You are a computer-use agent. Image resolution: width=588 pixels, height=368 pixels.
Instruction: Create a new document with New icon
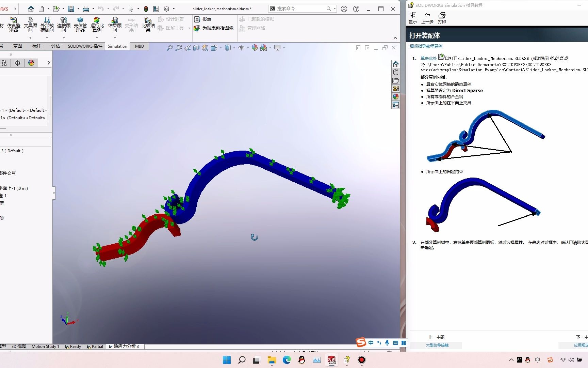[x=42, y=9]
